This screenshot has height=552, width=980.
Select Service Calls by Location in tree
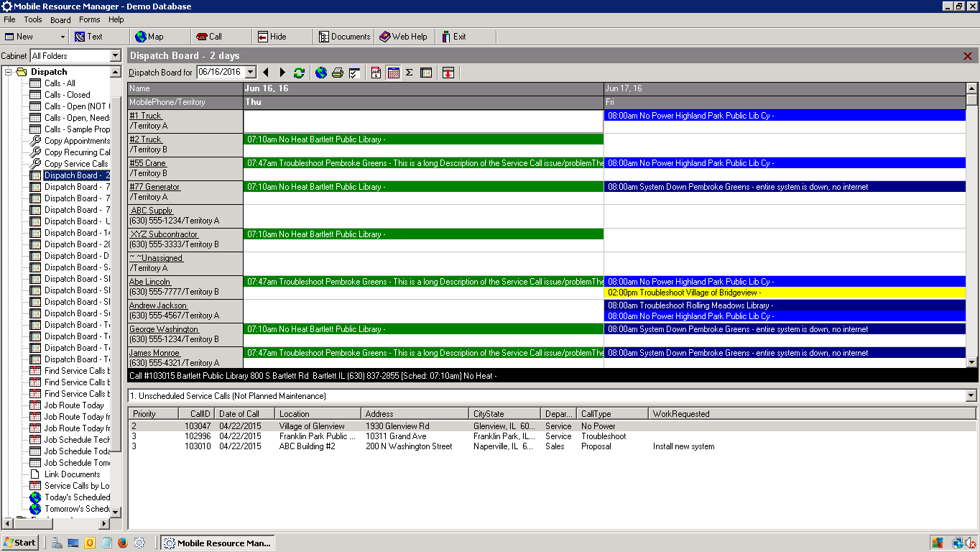(x=77, y=486)
